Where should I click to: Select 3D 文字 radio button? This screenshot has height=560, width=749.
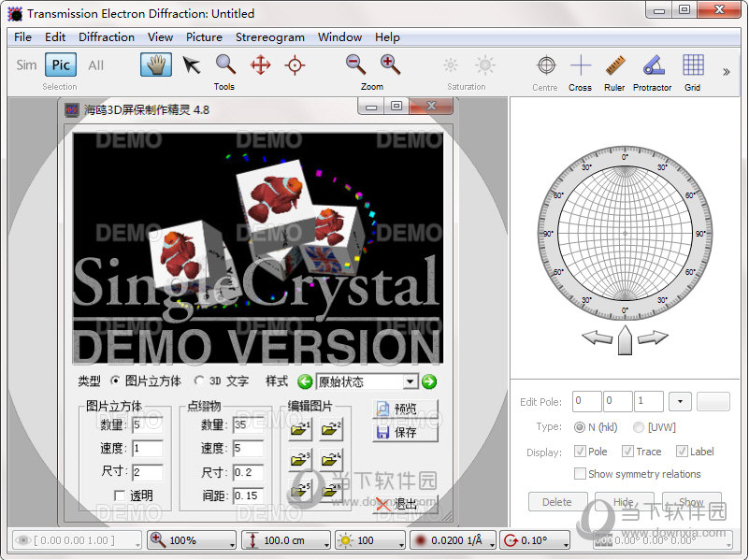(x=199, y=381)
